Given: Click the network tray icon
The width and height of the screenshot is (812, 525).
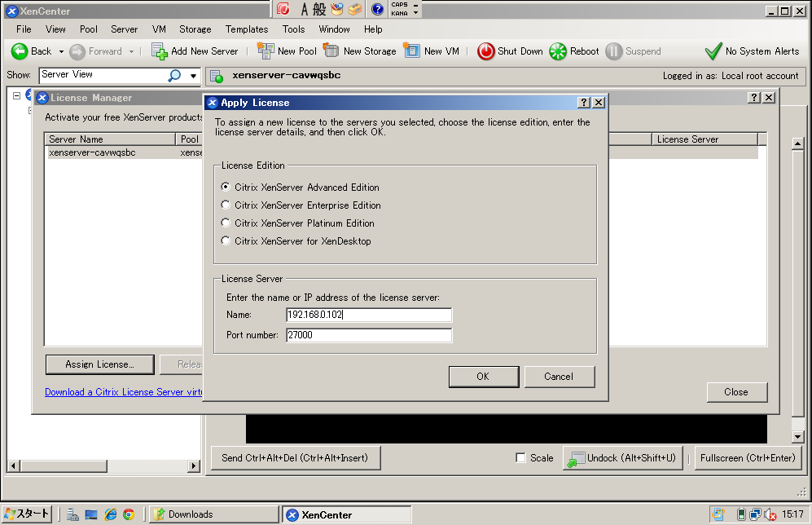Looking at the screenshot, I should (x=755, y=514).
